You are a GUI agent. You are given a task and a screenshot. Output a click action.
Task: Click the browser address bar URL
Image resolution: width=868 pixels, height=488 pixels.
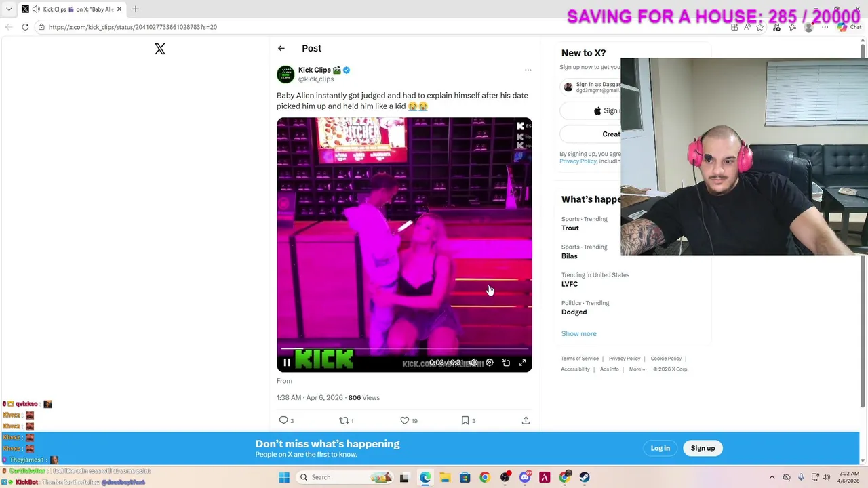pyautogui.click(x=133, y=27)
